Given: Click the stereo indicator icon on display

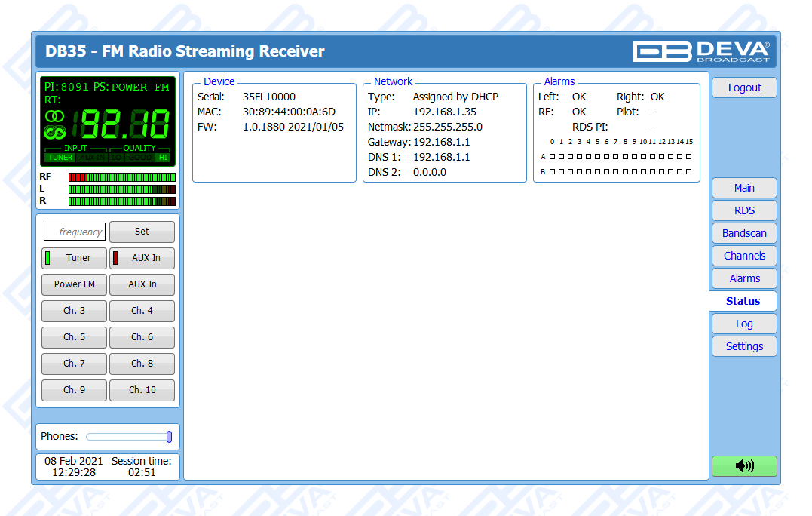Looking at the screenshot, I should 55,116.
